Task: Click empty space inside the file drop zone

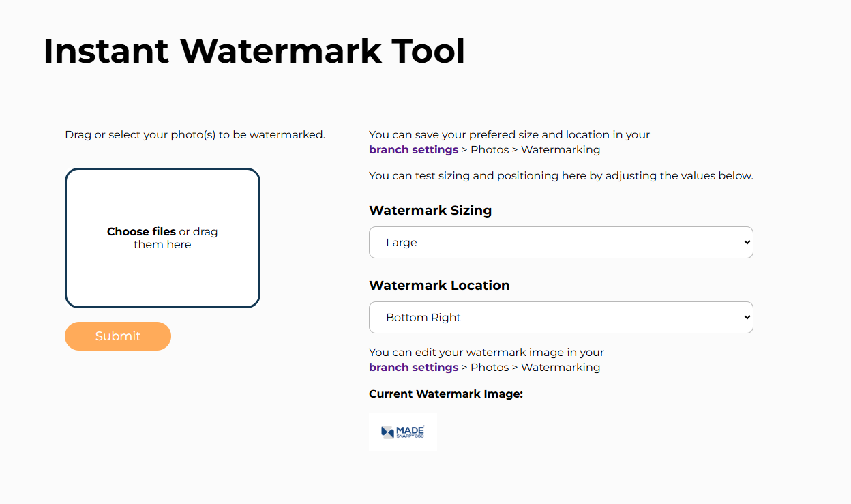Action: tap(162, 280)
